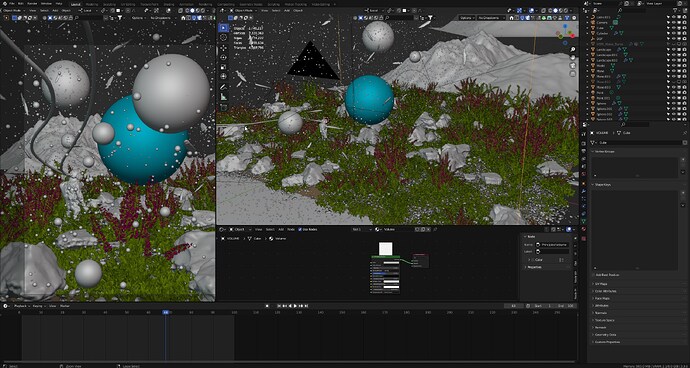This screenshot has height=368, width=690.
Task: Switch to the Modeling workspace tab
Action: (x=91, y=3)
